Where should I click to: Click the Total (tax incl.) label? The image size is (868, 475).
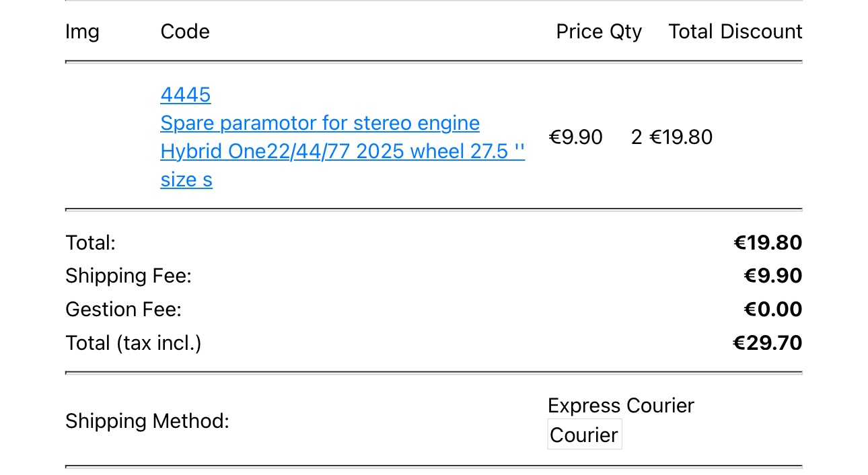133,343
